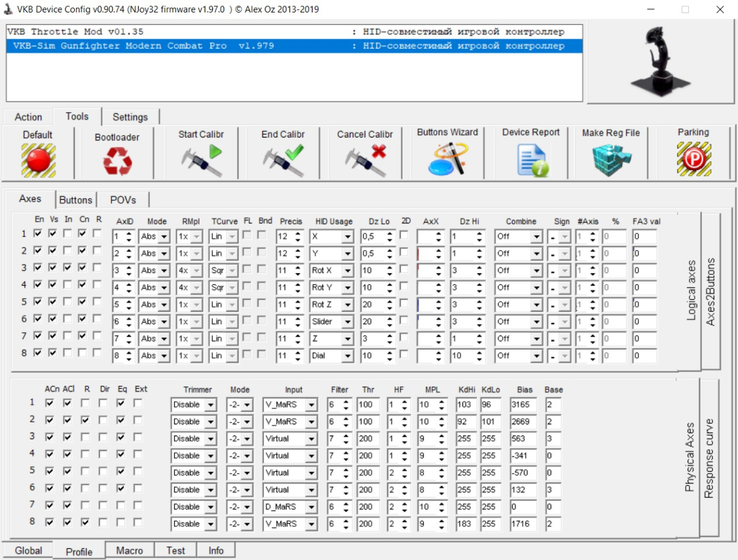Image resolution: width=738 pixels, height=560 pixels.
Task: Open Bootloader recycle icon
Action: coord(117,162)
